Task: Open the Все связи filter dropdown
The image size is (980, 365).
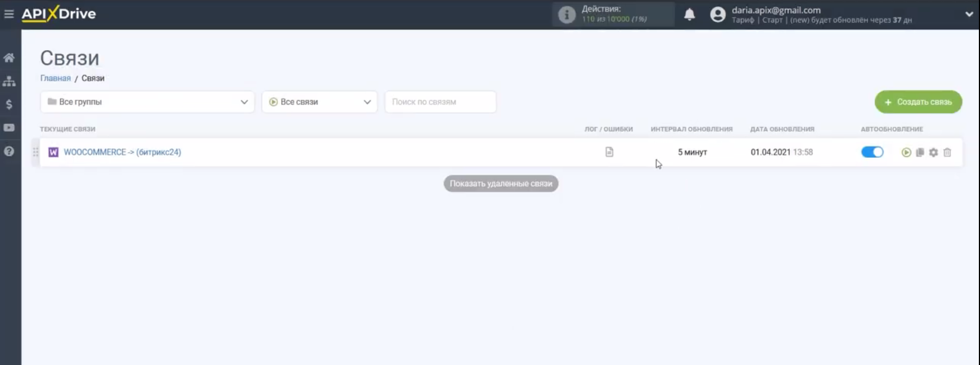Action: coord(320,102)
